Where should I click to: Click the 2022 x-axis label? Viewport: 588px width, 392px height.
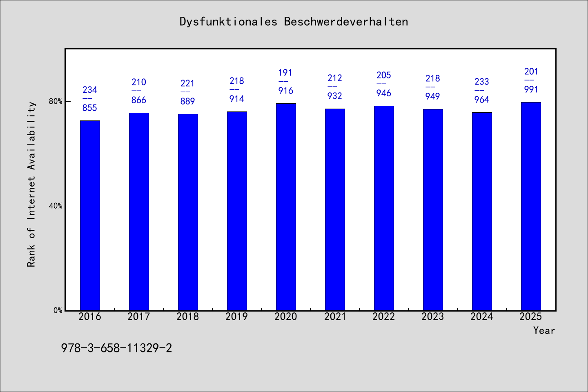click(x=384, y=316)
